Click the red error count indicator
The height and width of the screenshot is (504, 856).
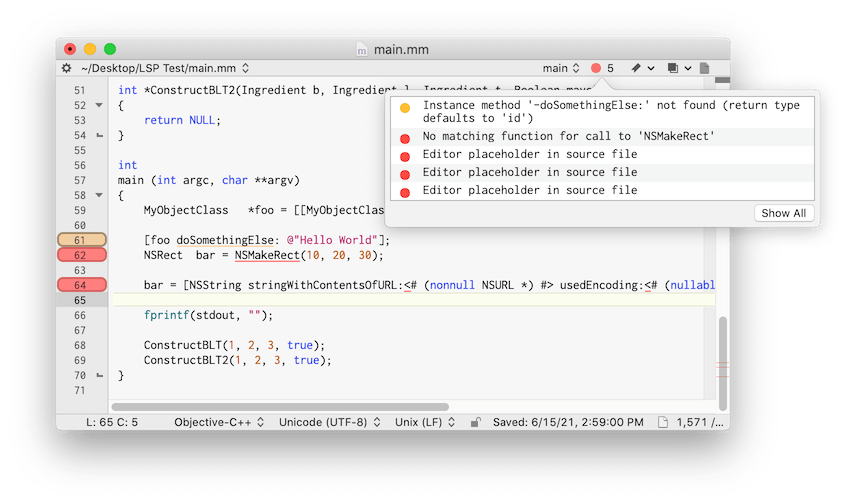pyautogui.click(x=602, y=68)
